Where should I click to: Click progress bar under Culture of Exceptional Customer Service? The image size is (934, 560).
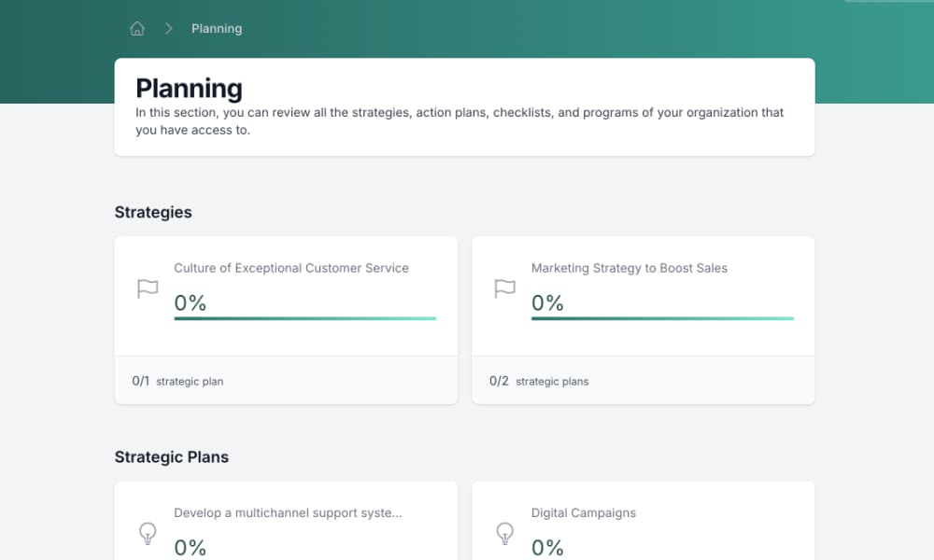(x=305, y=318)
